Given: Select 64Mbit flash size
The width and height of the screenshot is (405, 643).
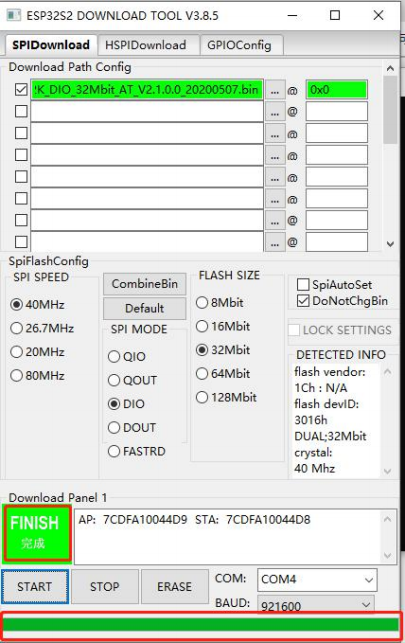Looking at the screenshot, I should pyautogui.click(x=202, y=374).
